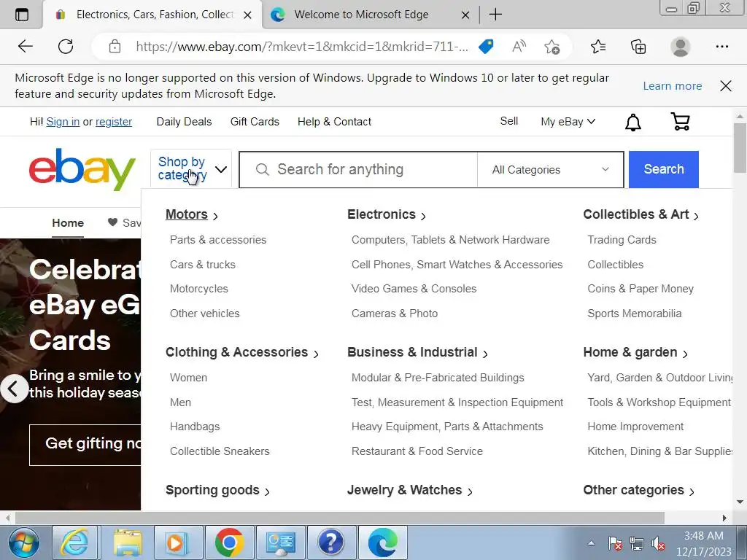Open Help & Contact in top menu
The height and width of the screenshot is (560, 747).
334,122
